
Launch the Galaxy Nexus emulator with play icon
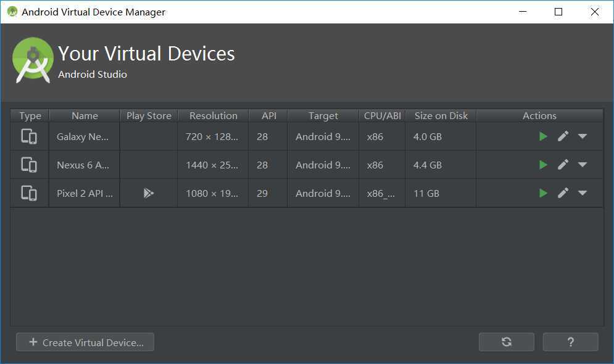(543, 136)
